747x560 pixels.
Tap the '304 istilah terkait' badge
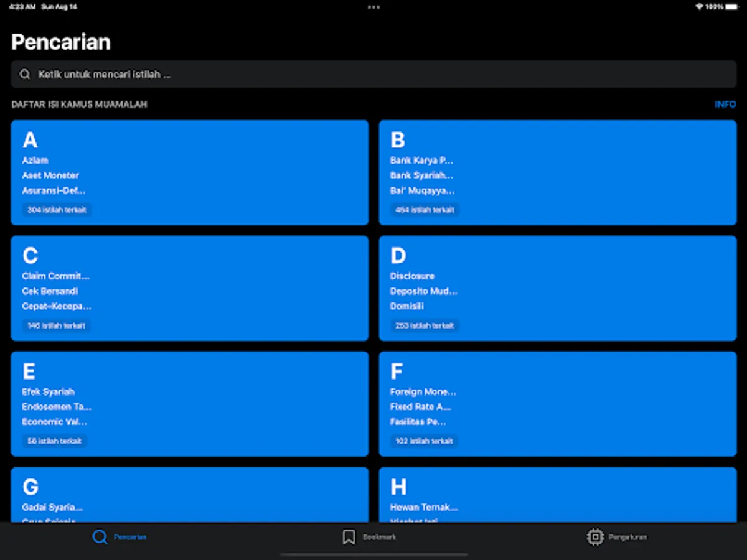click(57, 210)
